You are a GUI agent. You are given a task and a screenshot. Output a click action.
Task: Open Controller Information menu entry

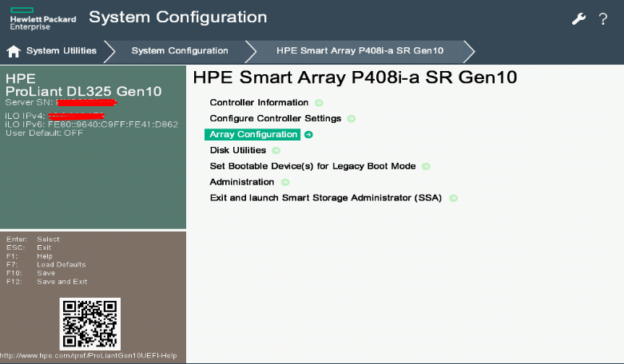click(x=259, y=103)
